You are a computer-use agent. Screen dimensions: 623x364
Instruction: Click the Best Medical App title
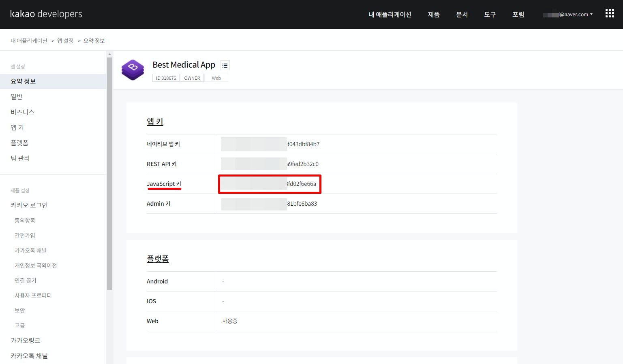[x=184, y=65]
